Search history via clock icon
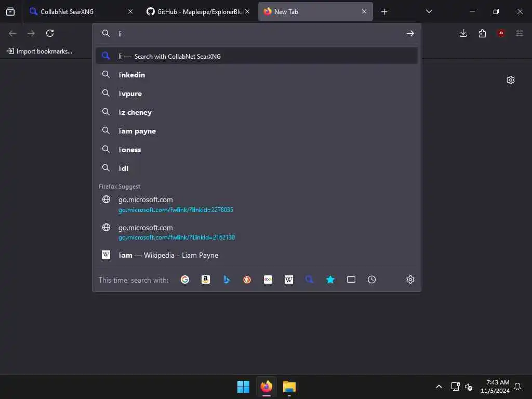The height and width of the screenshot is (399, 532). point(372,280)
